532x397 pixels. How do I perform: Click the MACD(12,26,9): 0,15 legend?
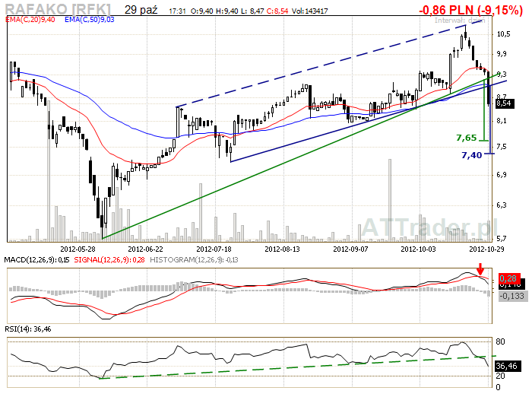pos(36,260)
